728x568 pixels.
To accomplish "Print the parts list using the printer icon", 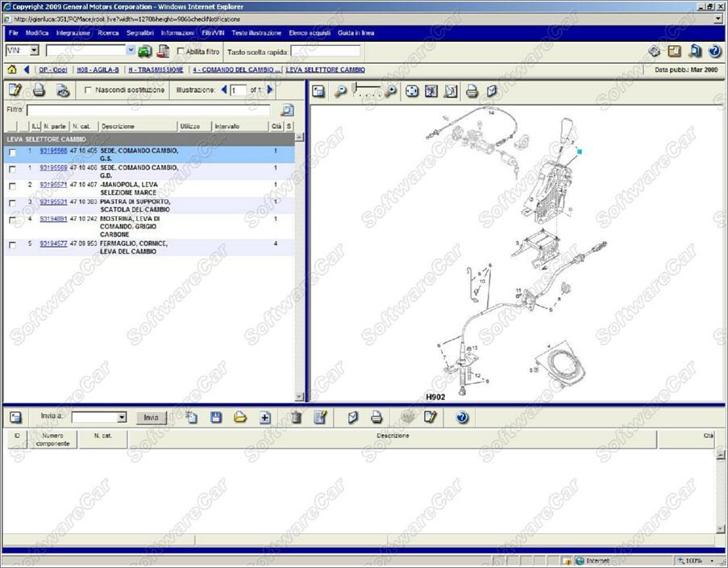I will (x=39, y=90).
